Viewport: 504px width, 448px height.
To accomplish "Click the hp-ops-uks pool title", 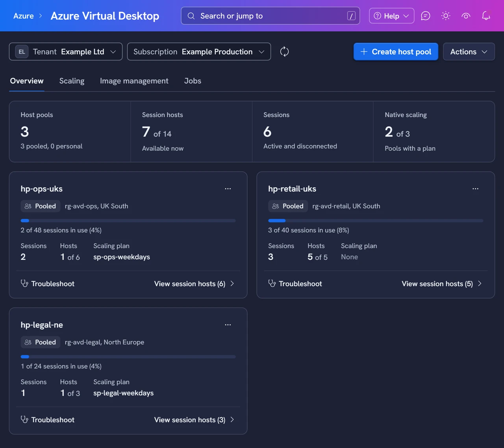I will (42, 189).
